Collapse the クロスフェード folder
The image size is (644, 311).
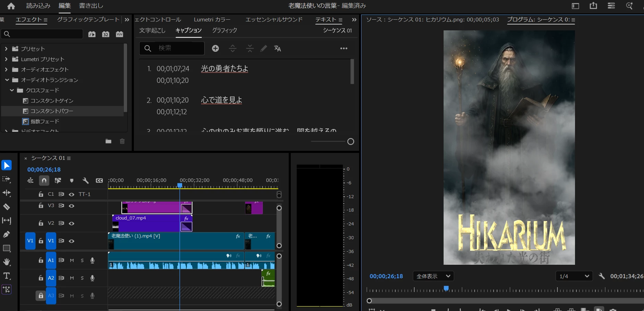[12, 90]
